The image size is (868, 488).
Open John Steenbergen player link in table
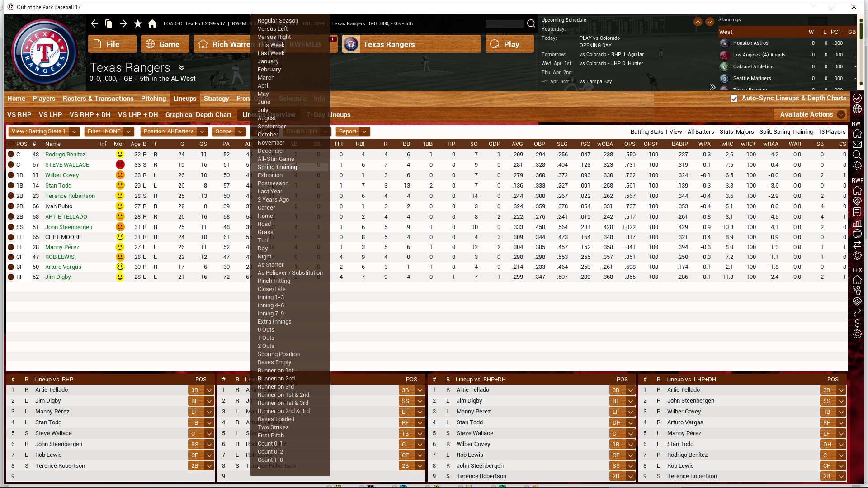click(69, 227)
